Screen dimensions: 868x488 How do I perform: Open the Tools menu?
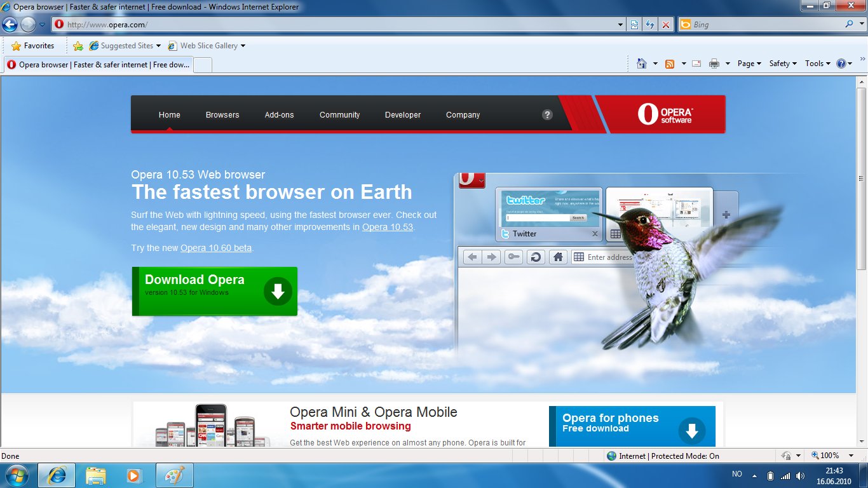[x=818, y=64]
